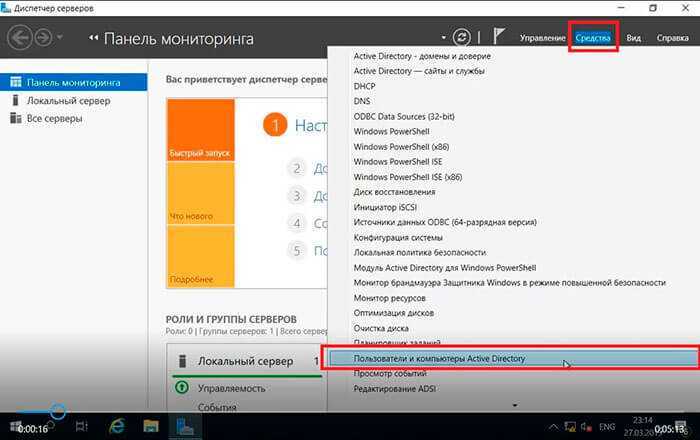Open Монитор брандмауэра Защитника Windows

[x=509, y=283]
